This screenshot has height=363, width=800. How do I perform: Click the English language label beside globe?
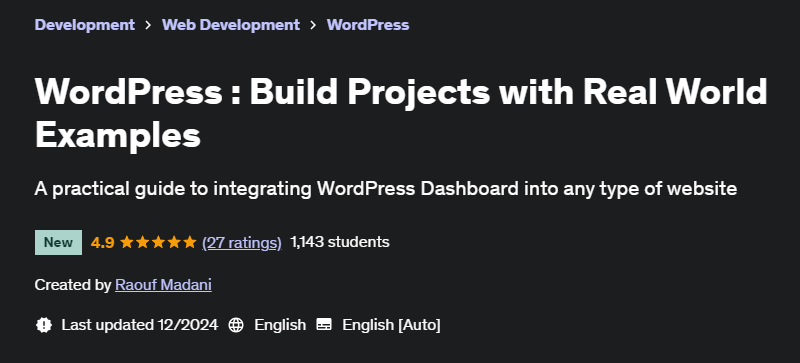280,325
